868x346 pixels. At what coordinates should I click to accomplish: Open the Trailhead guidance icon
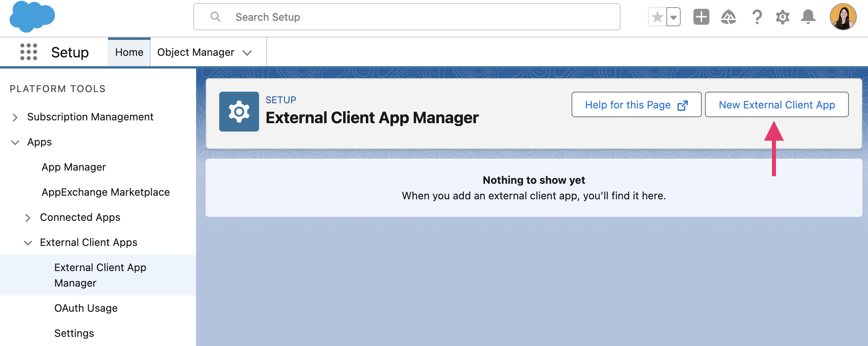click(729, 17)
